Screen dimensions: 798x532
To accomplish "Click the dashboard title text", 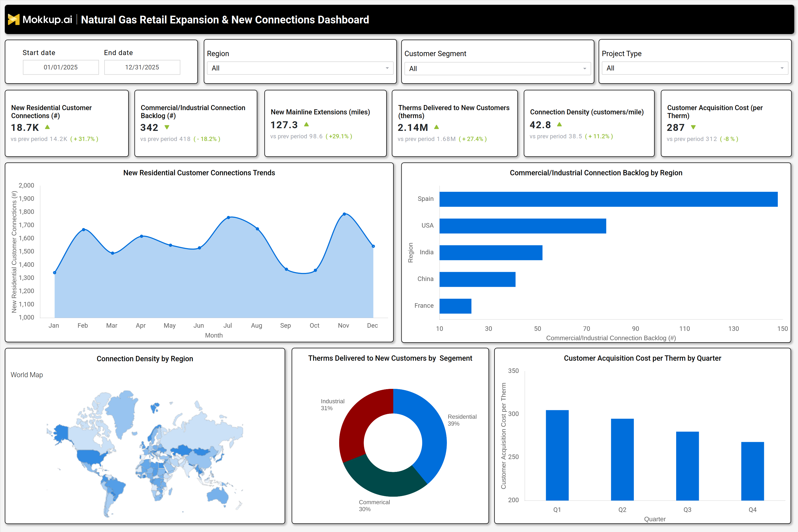I will 225,20.
